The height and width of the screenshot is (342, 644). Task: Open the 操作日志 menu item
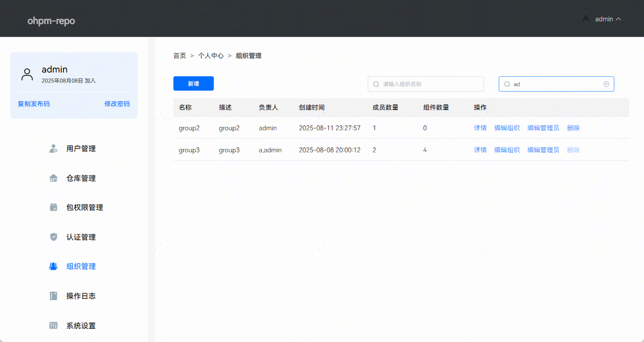81,296
